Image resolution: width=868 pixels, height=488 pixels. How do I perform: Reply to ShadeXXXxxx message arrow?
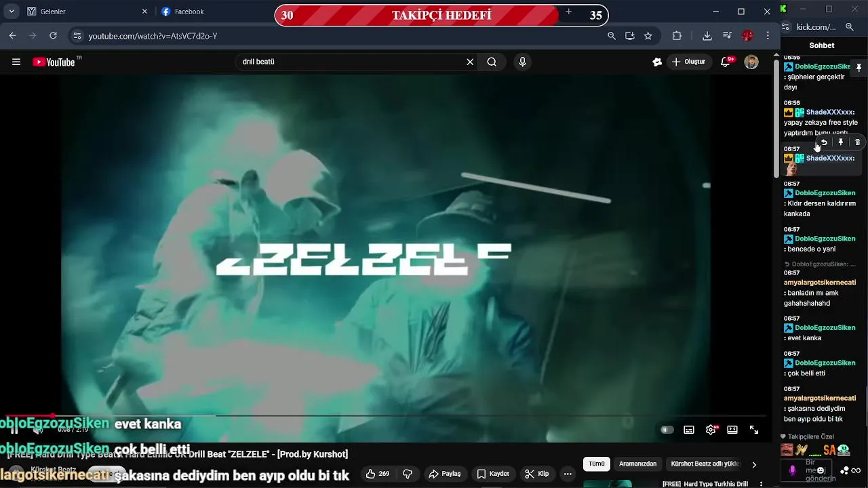(x=824, y=142)
